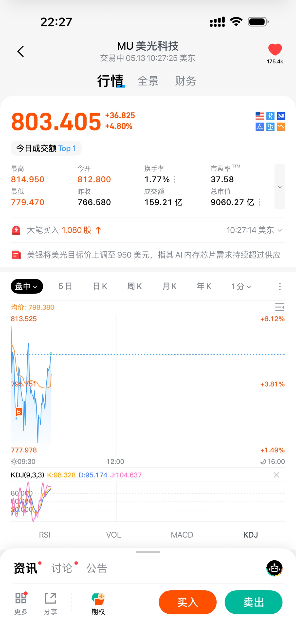
Task: Open the AI robot assistant icon
Action: (274, 568)
